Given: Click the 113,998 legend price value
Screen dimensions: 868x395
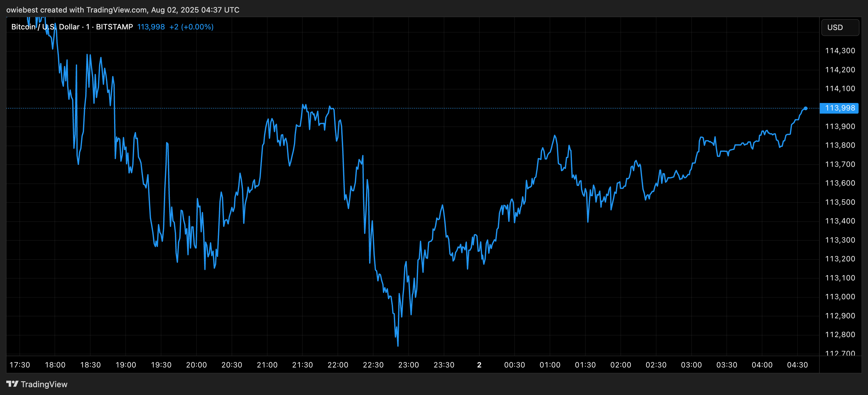Looking at the screenshot, I should [151, 27].
